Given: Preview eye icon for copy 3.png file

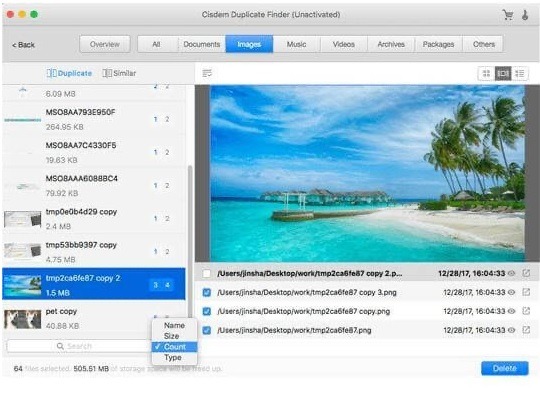Looking at the screenshot, I should pos(512,292).
